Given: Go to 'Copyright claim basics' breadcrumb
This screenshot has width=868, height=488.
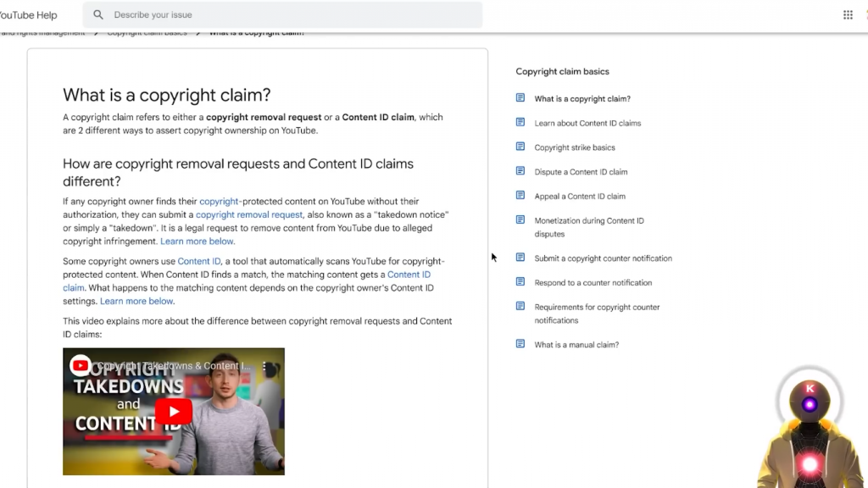Looking at the screenshot, I should pos(147,33).
